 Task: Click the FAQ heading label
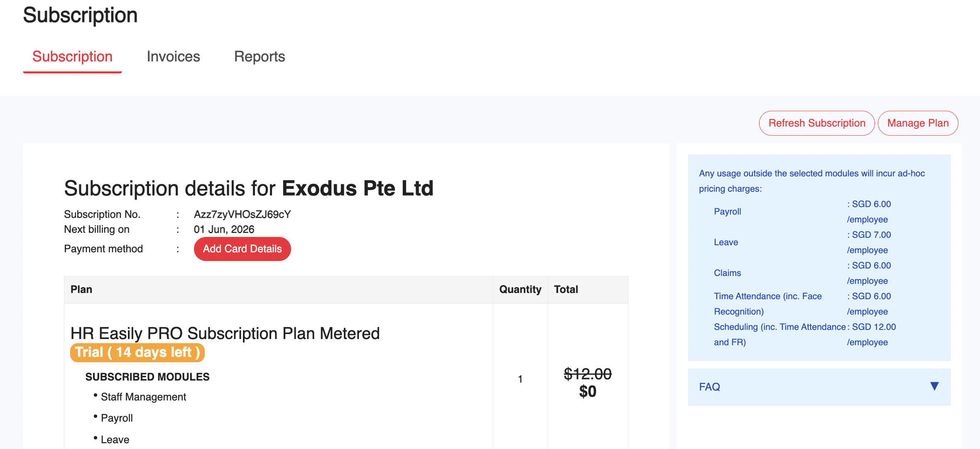point(709,387)
